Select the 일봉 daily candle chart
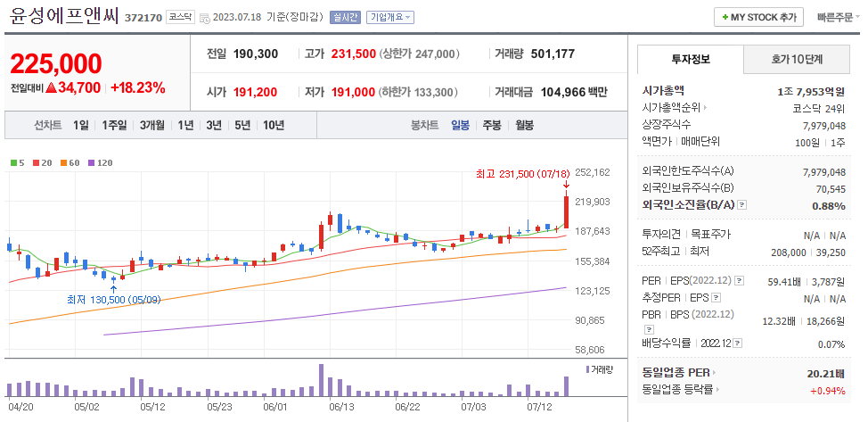The height and width of the screenshot is (422, 868). click(x=460, y=125)
